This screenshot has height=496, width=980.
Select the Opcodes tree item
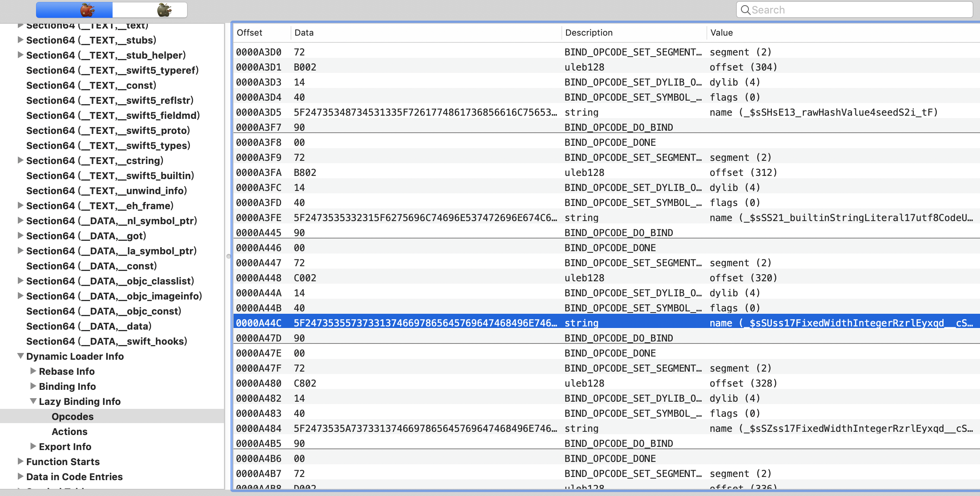point(73,416)
